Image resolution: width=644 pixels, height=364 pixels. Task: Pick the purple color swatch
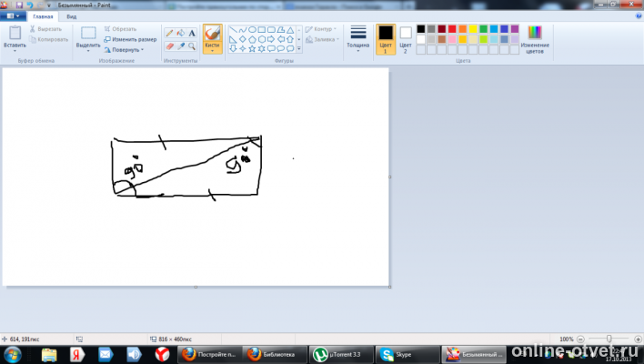tap(515, 29)
